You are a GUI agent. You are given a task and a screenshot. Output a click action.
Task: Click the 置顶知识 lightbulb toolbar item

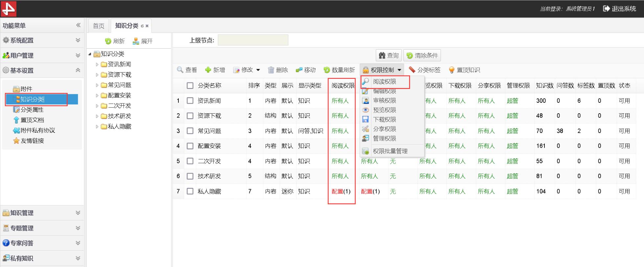(x=464, y=70)
